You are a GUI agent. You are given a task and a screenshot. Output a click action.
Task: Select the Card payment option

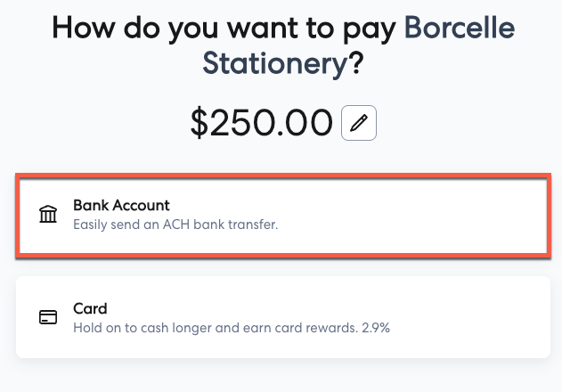click(x=281, y=317)
